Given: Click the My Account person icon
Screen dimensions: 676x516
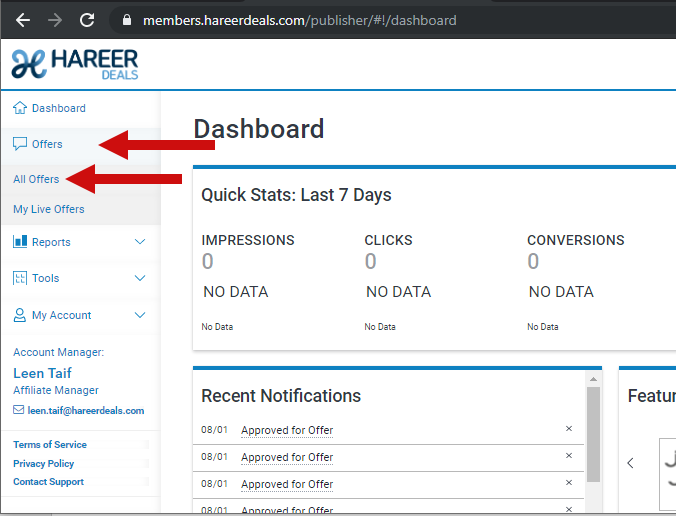Looking at the screenshot, I should coord(20,315).
